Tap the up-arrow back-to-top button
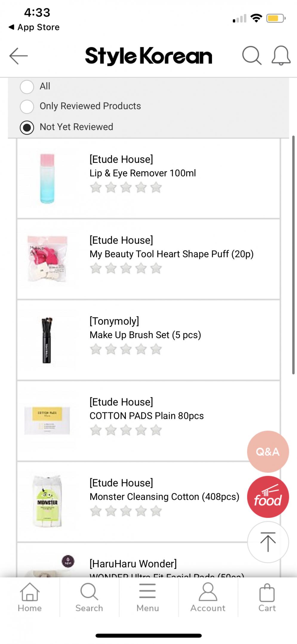 268,542
